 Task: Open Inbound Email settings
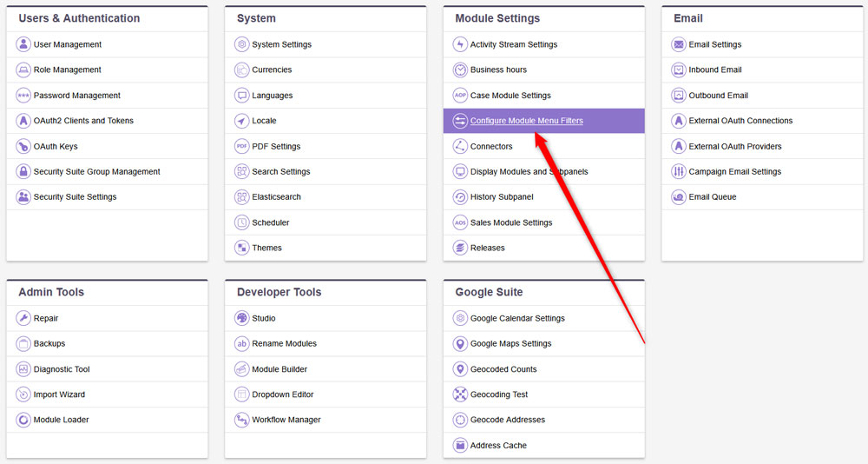(714, 70)
